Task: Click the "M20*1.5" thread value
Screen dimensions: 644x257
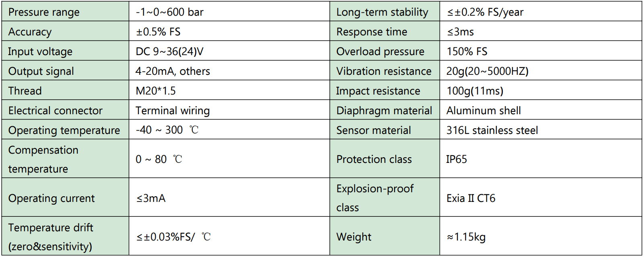Action: pos(156,91)
